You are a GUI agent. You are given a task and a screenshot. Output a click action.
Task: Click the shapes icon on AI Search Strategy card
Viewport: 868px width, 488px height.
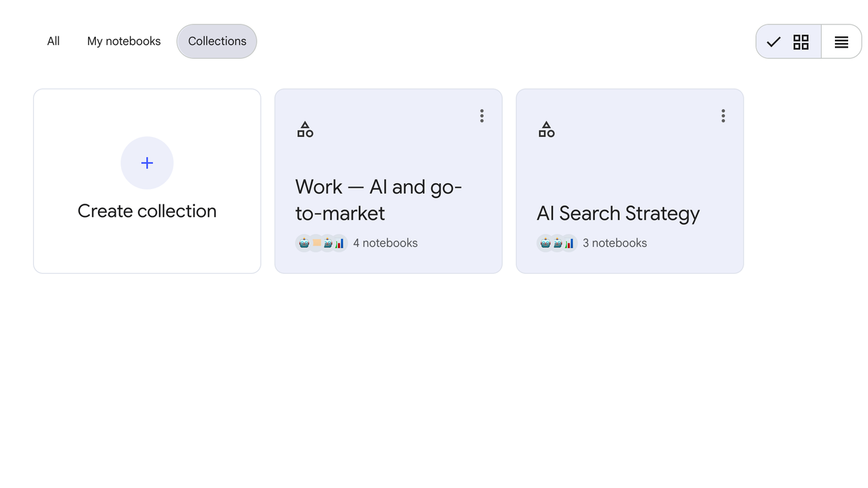point(546,130)
